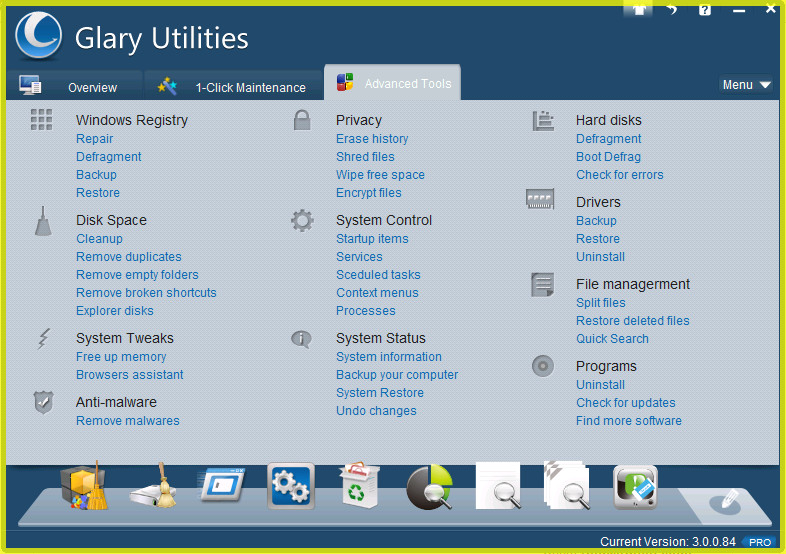
Task: Open Shred files link
Action: (365, 157)
